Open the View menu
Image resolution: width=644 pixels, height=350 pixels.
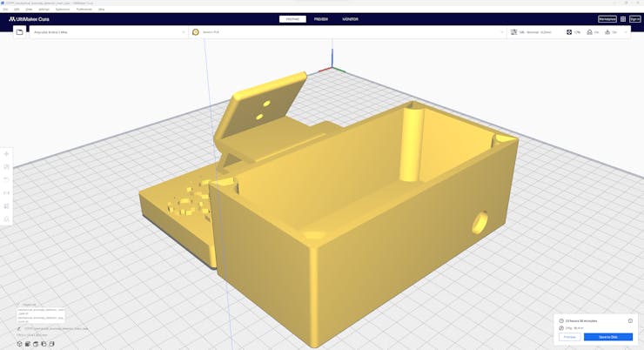pos(29,9)
